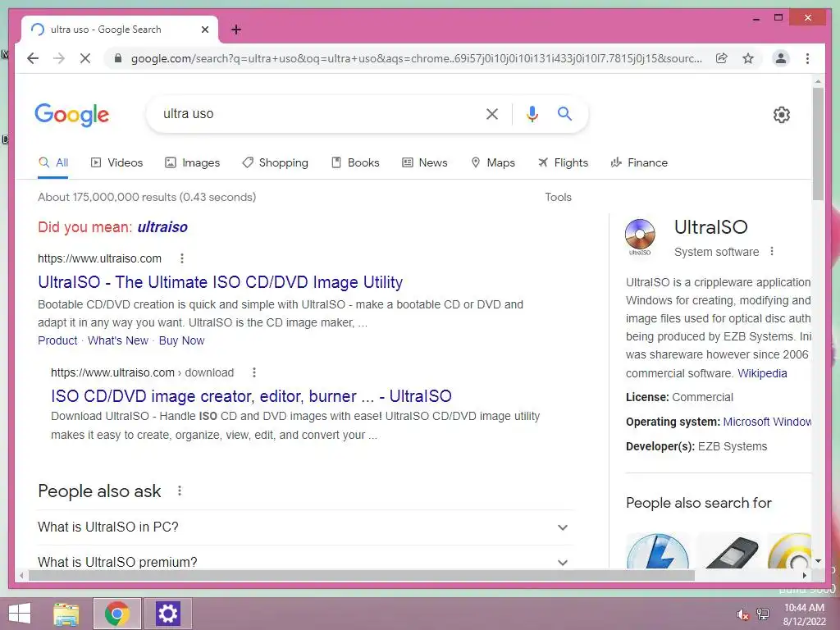Switch to the Shopping tab
840x630 pixels.
coord(276,162)
